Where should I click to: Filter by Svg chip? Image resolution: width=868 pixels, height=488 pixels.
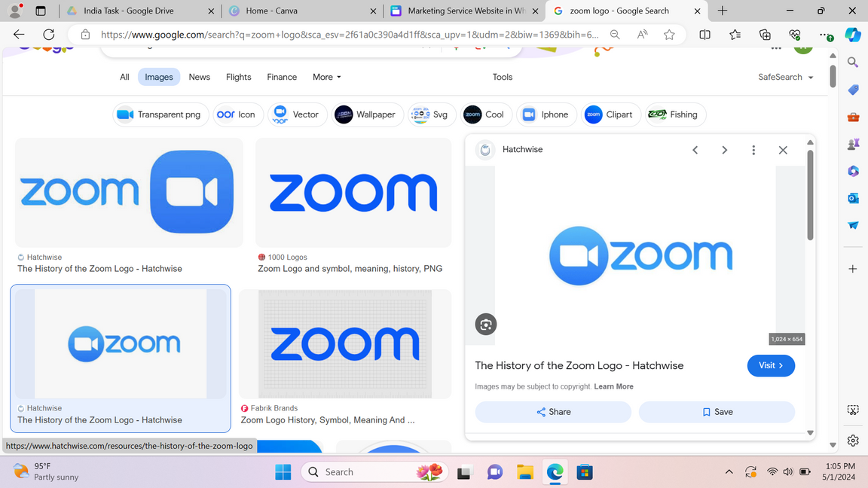pyautogui.click(x=431, y=114)
